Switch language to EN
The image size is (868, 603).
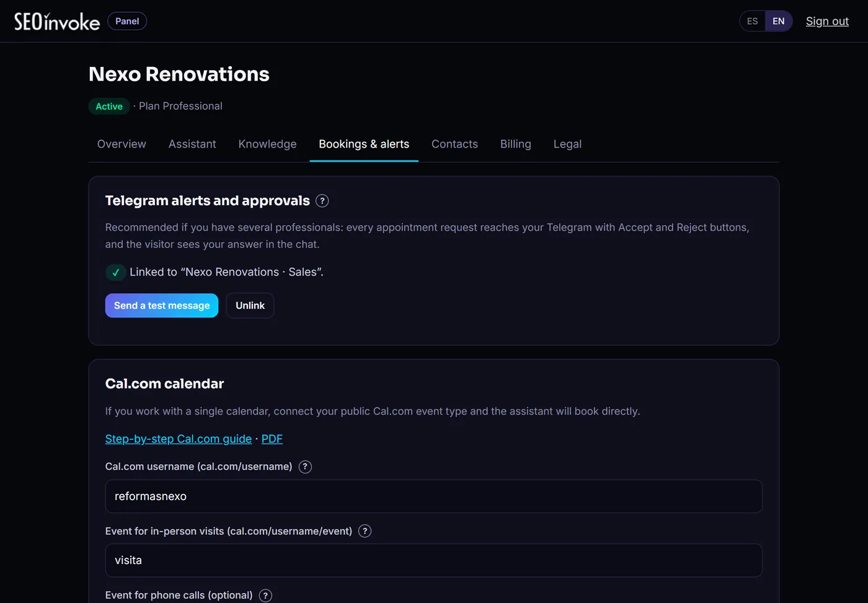(779, 21)
